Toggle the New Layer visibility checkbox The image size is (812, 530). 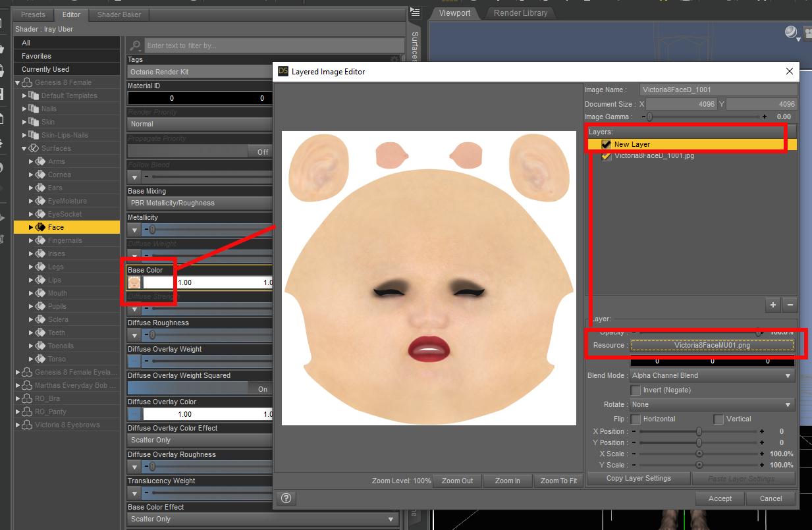[x=606, y=144]
